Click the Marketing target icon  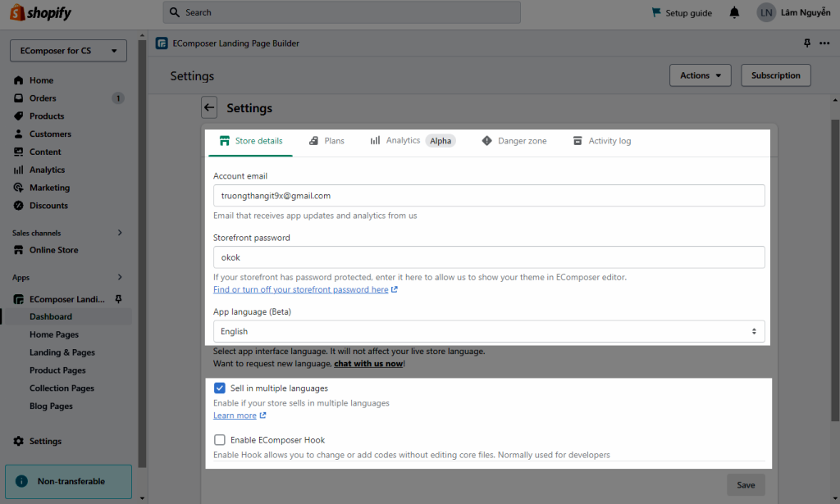click(x=19, y=188)
